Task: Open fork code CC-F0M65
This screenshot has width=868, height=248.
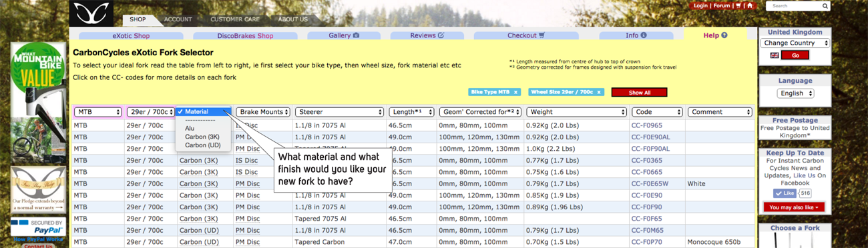Action: pyautogui.click(x=647, y=231)
